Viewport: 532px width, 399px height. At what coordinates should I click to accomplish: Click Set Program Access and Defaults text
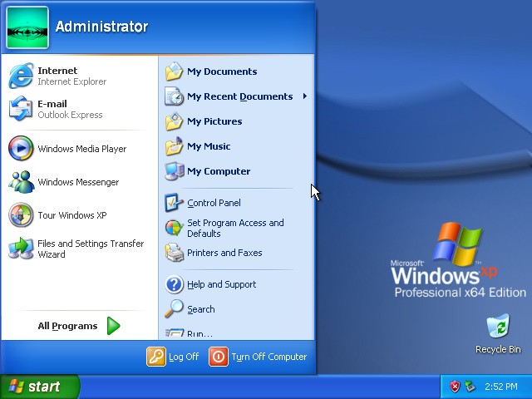coord(235,228)
